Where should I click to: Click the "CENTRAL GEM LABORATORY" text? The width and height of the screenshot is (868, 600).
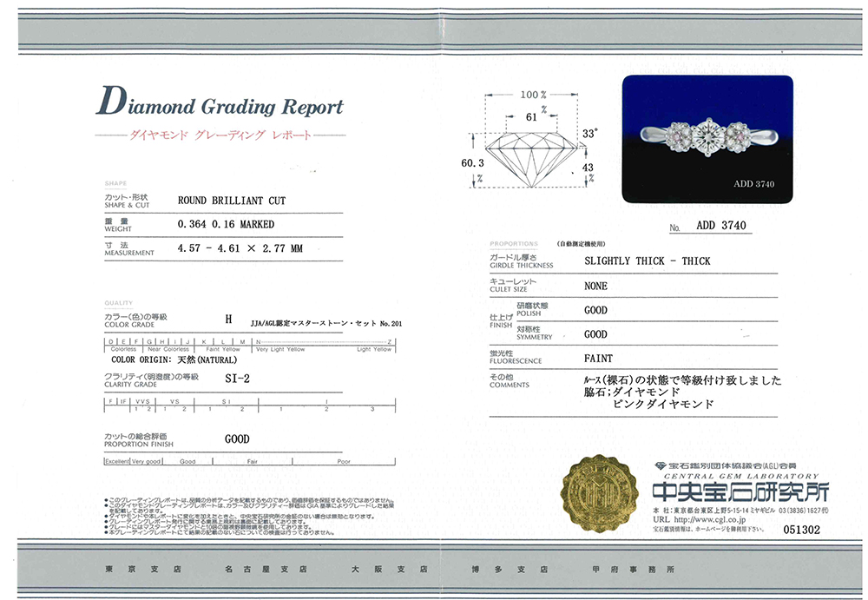741,476
